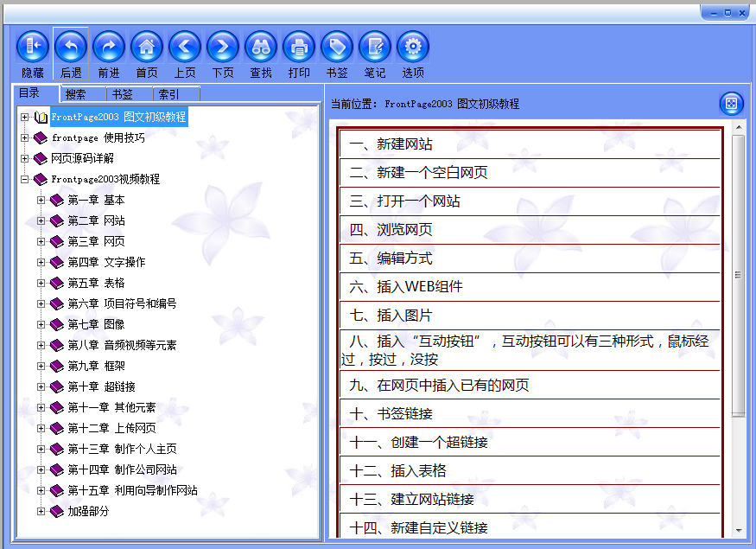The image size is (756, 549).
Task: Click the open book icon of FrontPage2003 图文初级教程
Action: (41, 118)
